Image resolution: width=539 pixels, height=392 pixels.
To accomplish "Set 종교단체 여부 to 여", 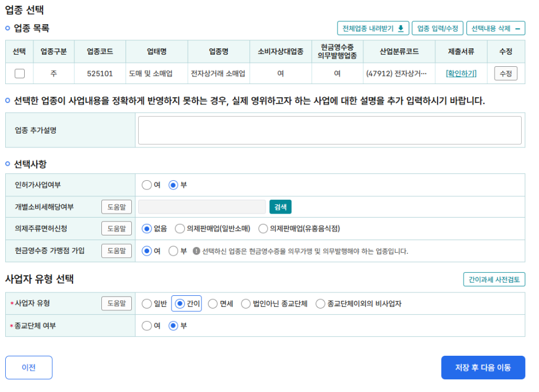I will (146, 326).
